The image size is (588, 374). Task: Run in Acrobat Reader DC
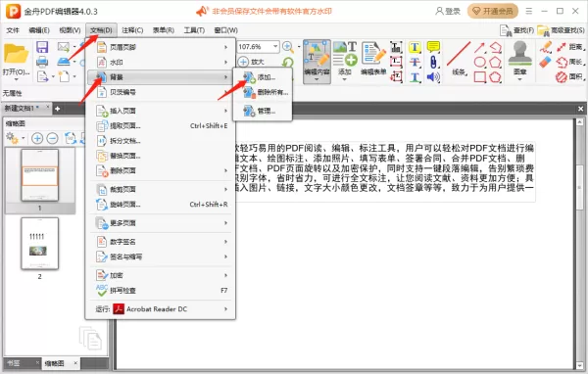pos(161,309)
